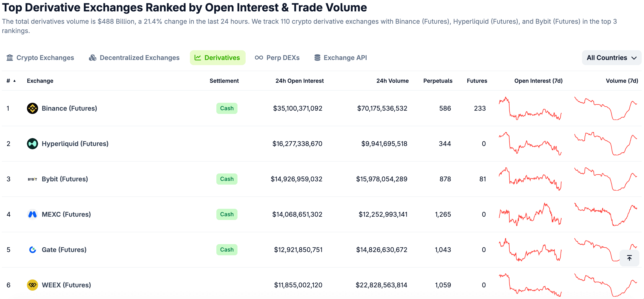Sort by the Perpetuals column header
The image size is (644, 299).
tap(438, 81)
